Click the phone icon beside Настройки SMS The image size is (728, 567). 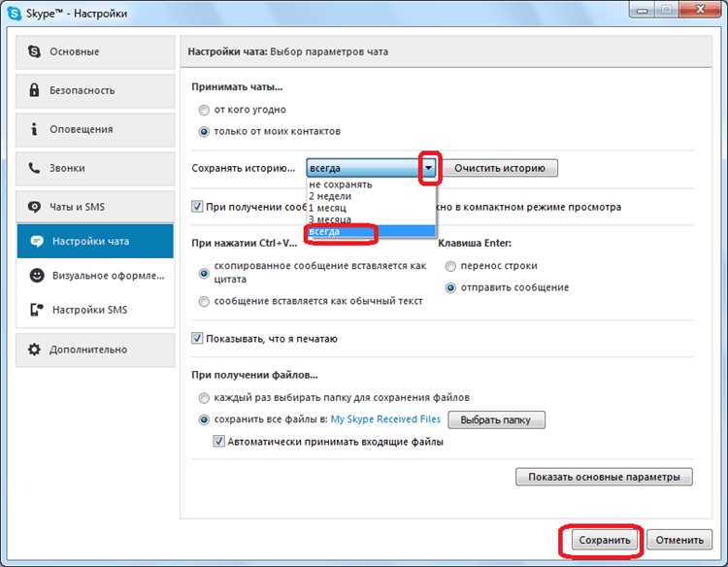(37, 310)
